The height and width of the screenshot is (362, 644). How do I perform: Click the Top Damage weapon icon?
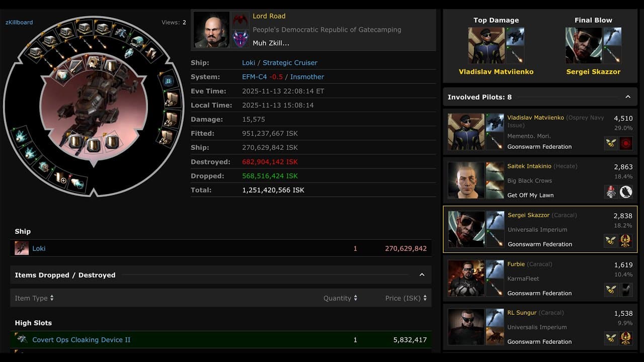515,54
